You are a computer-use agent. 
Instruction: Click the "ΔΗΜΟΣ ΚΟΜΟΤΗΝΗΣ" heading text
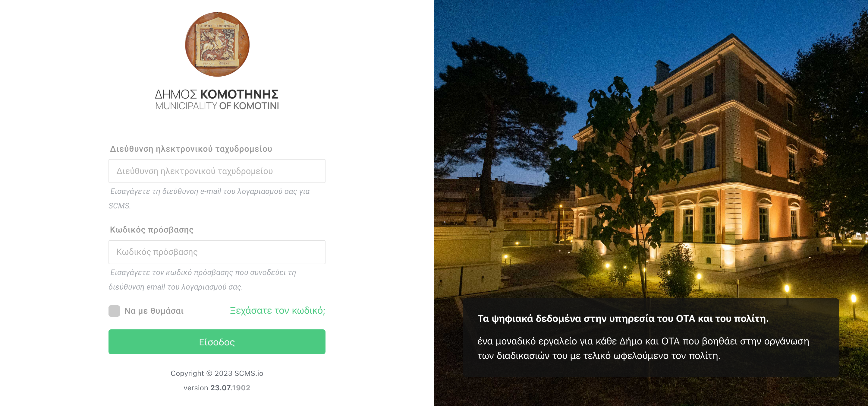217,94
